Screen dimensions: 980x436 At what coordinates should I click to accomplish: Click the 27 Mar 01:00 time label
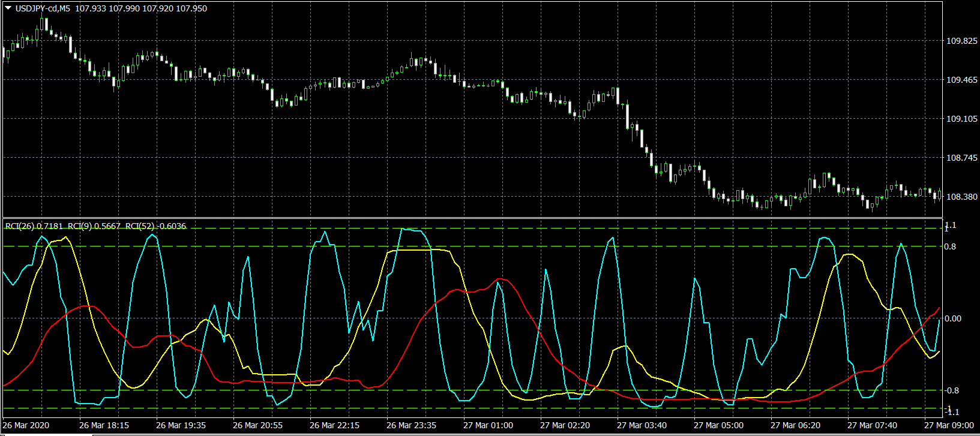pyautogui.click(x=488, y=425)
